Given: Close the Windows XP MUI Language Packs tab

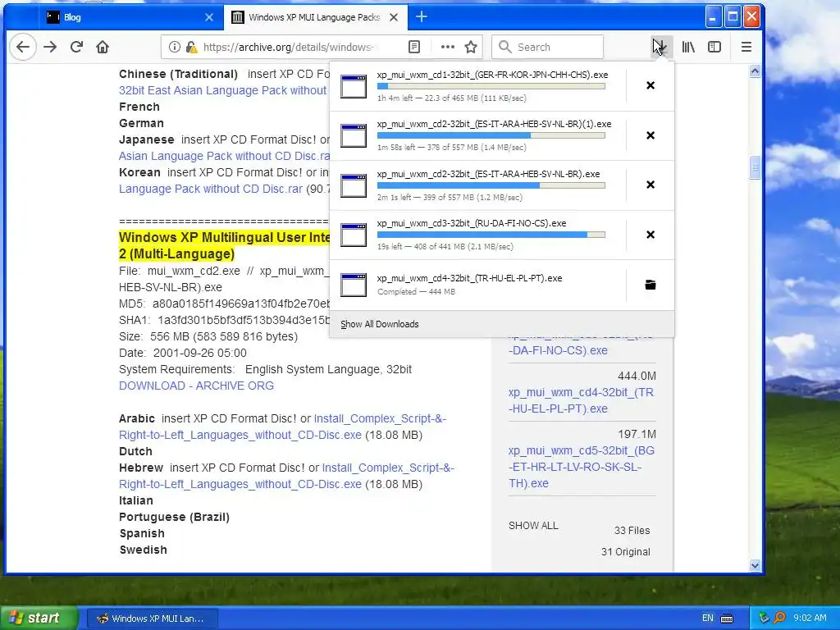Looking at the screenshot, I should [x=394, y=17].
